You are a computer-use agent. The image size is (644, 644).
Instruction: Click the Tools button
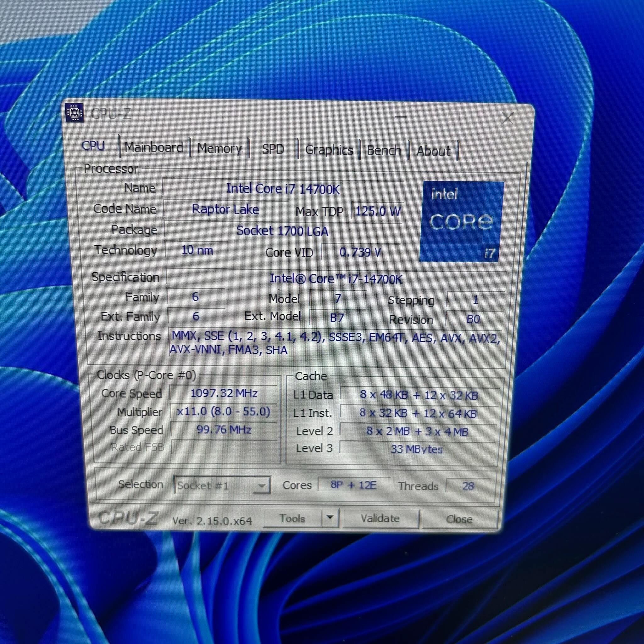pos(292,518)
